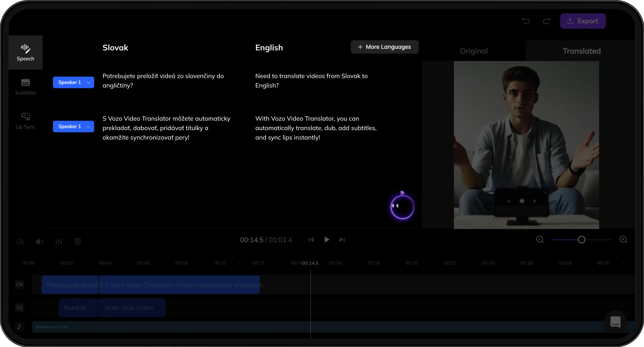This screenshot has width=644, height=347.
Task: Open the Lip Sync AI panel
Action: [25, 121]
